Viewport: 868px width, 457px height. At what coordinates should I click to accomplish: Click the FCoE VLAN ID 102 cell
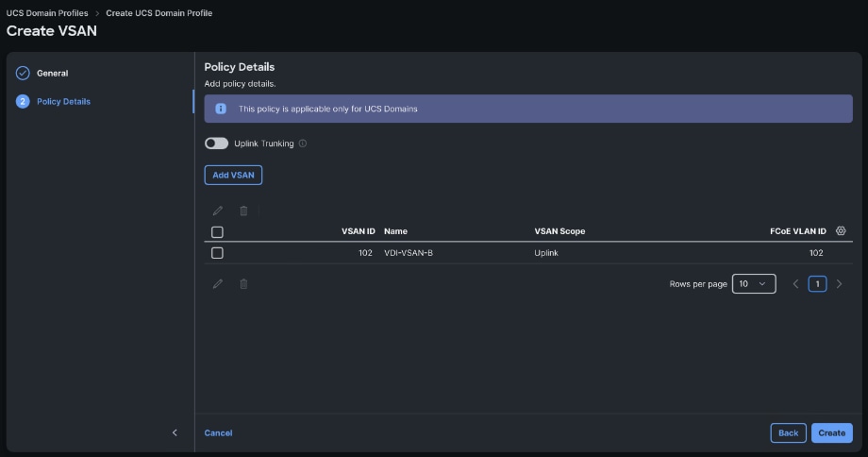click(816, 253)
